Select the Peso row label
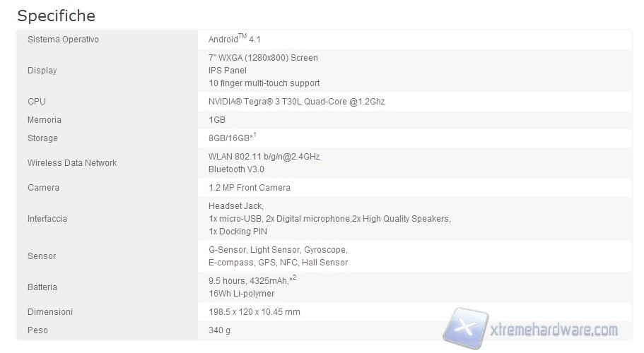The width and height of the screenshot is (644, 353). 38,330
